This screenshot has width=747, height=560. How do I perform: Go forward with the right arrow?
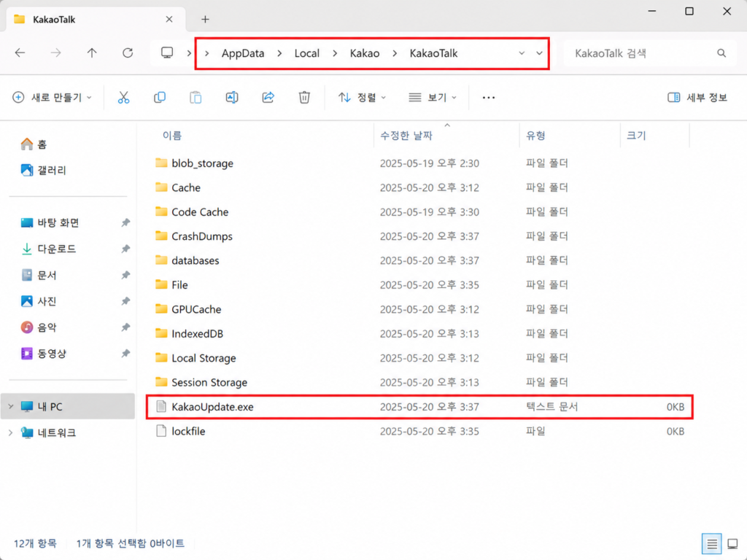click(55, 52)
